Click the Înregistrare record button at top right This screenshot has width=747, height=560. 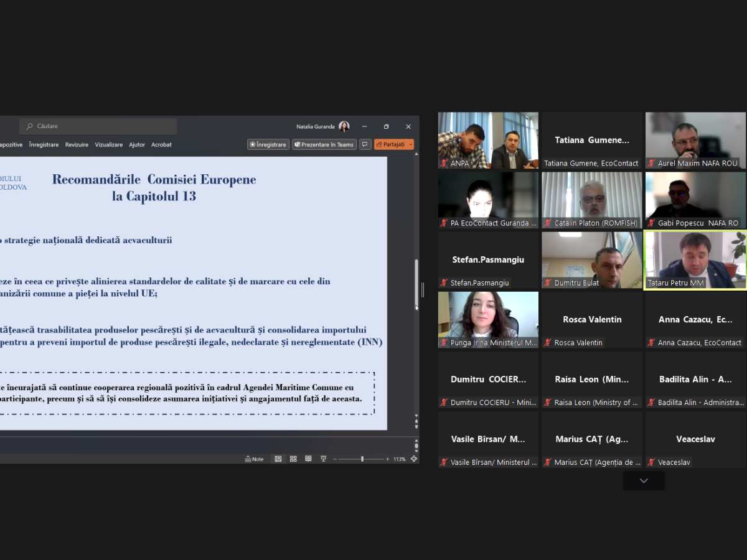[x=268, y=144]
